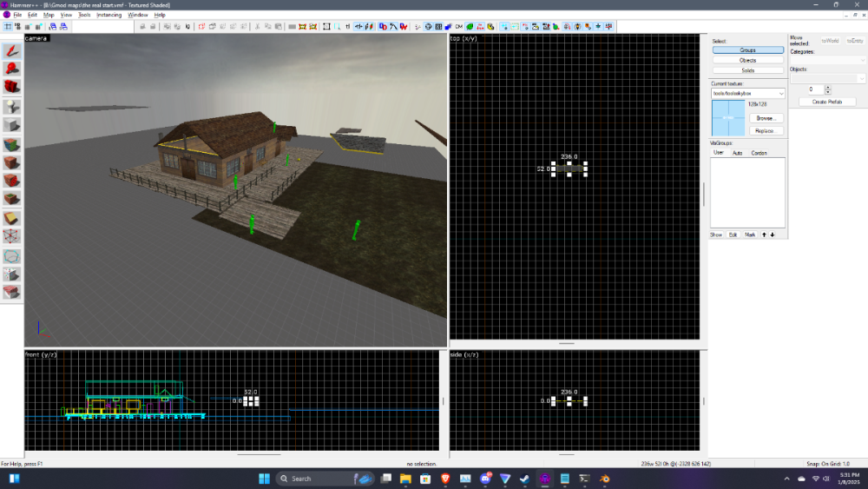
Task: Set selection mode to Objects
Action: point(748,60)
